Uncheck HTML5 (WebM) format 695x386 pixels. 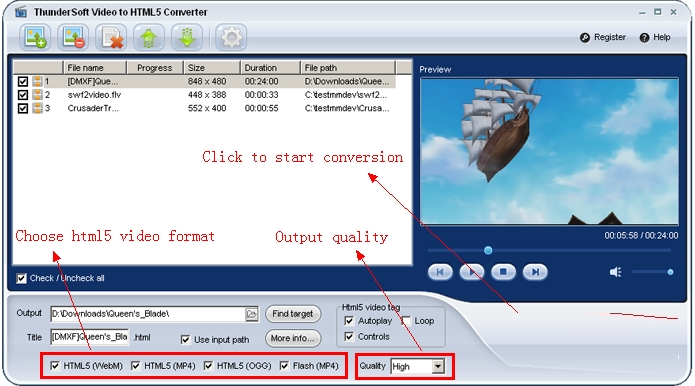[x=55, y=366]
